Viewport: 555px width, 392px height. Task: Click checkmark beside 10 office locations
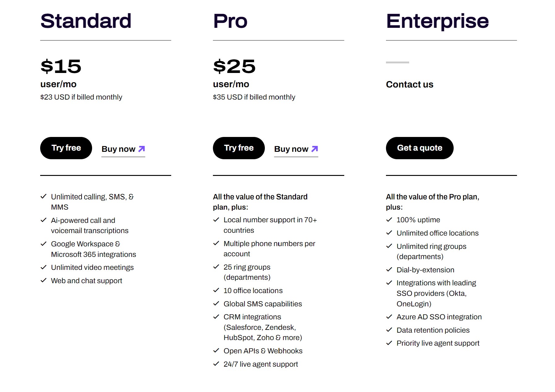point(216,291)
